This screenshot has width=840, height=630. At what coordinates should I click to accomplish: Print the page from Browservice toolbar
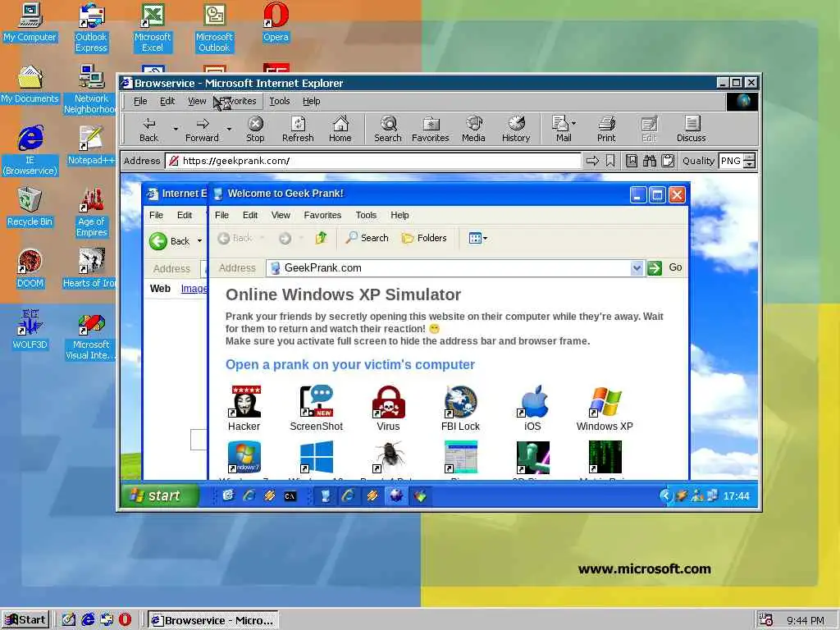tap(606, 130)
